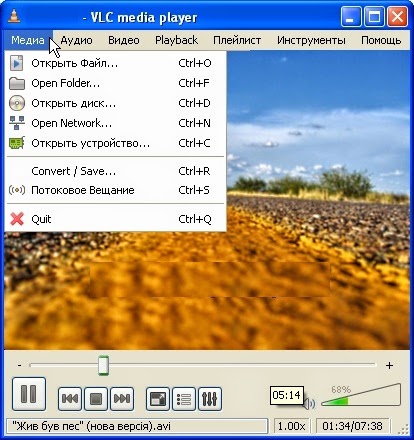Choose Open Network... menu entry
The height and width of the screenshot is (440, 414).
point(115,123)
